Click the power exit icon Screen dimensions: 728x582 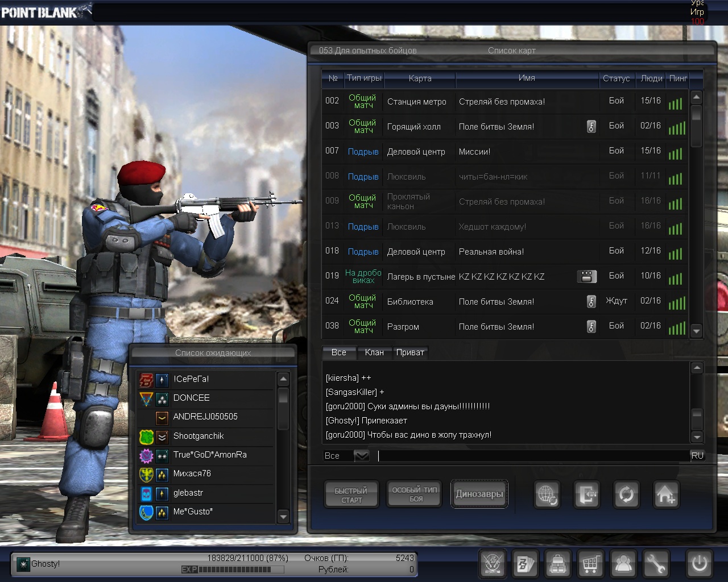tap(699, 564)
